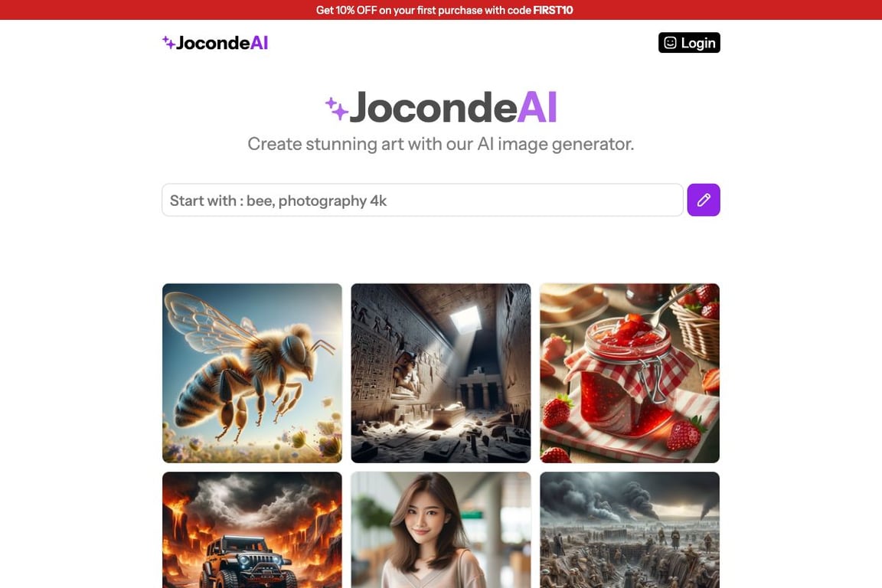Open the flying bee image

tap(252, 373)
